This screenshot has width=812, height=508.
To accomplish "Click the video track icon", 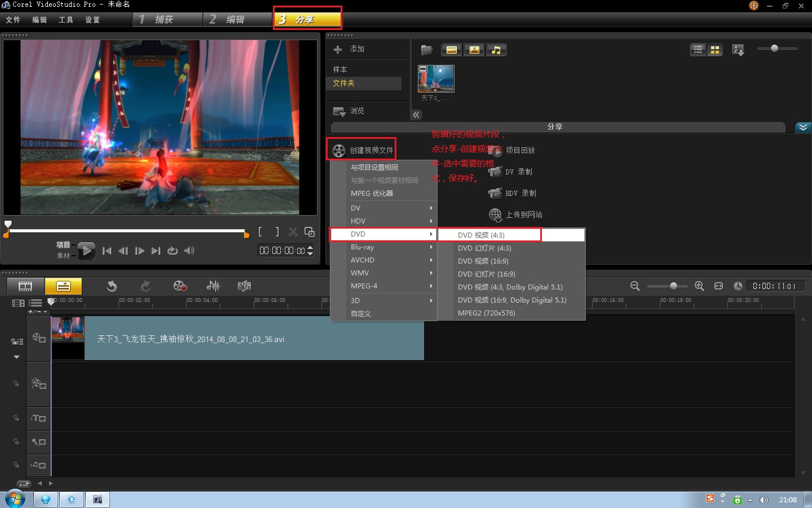I will click(39, 338).
